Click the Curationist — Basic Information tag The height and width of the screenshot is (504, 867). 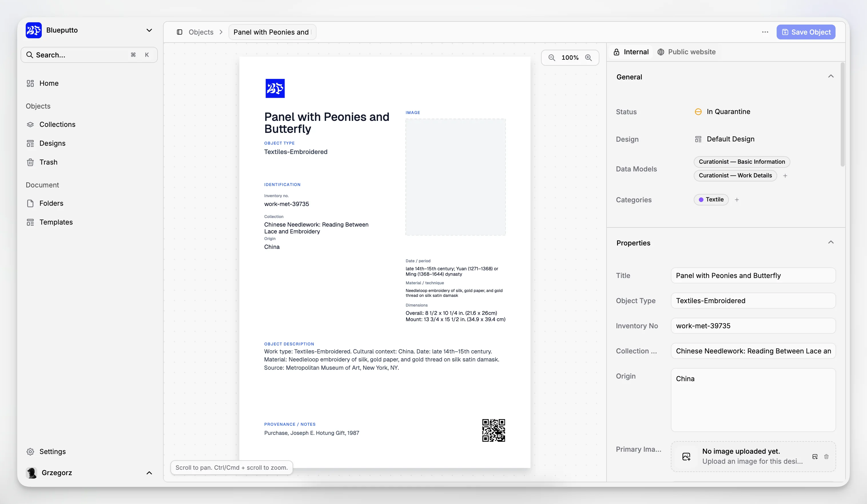742,162
